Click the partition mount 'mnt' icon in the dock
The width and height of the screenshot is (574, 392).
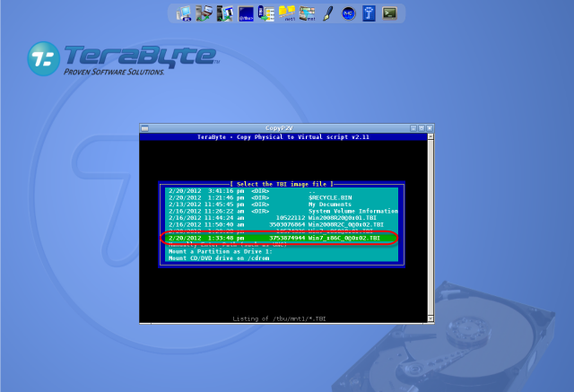click(x=308, y=13)
